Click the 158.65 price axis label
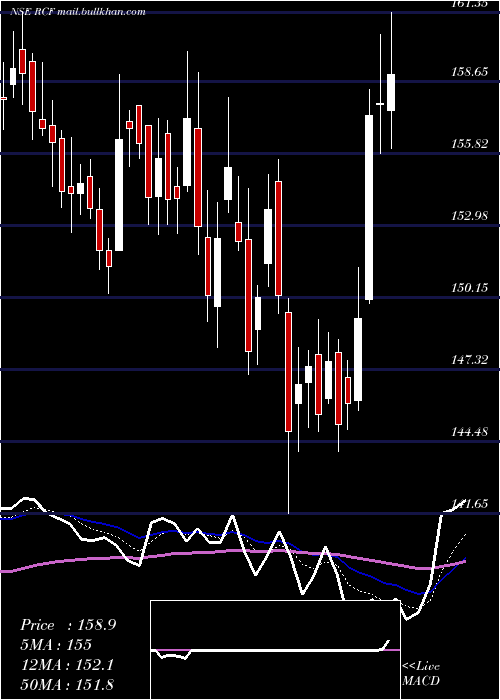Image resolution: width=500 pixels, height=700 pixels. click(468, 71)
